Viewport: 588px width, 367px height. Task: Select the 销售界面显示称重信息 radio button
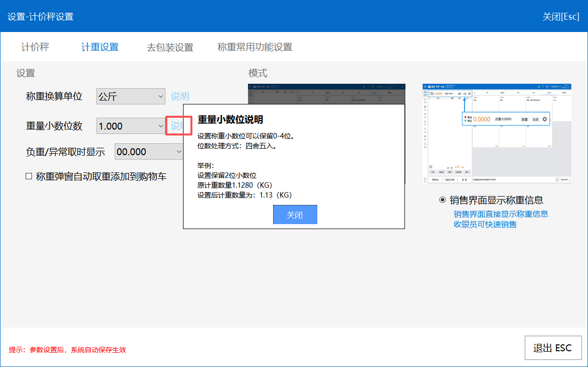tap(442, 200)
